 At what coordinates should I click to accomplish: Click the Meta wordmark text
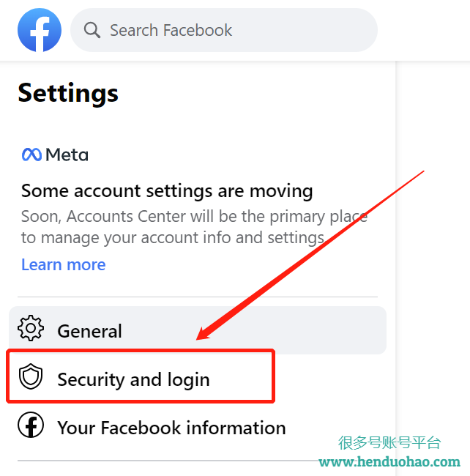(x=67, y=155)
